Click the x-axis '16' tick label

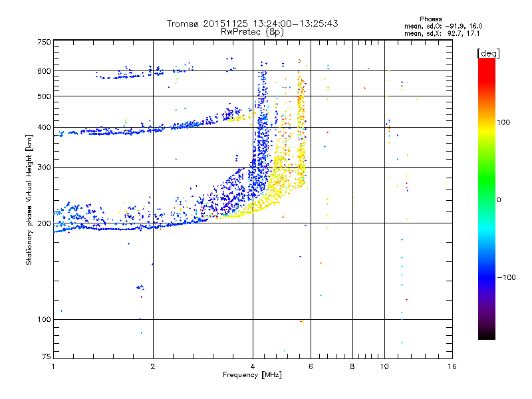(x=452, y=366)
